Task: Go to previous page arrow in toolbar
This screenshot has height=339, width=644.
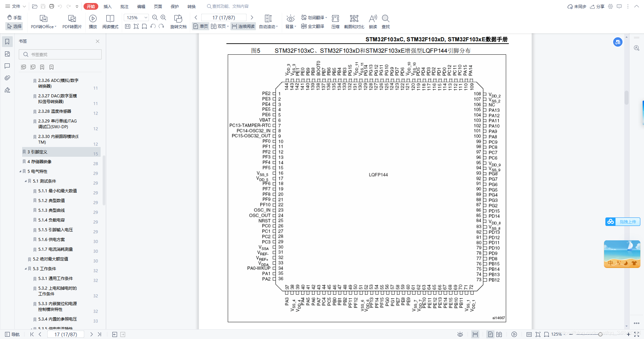Action: click(196, 17)
